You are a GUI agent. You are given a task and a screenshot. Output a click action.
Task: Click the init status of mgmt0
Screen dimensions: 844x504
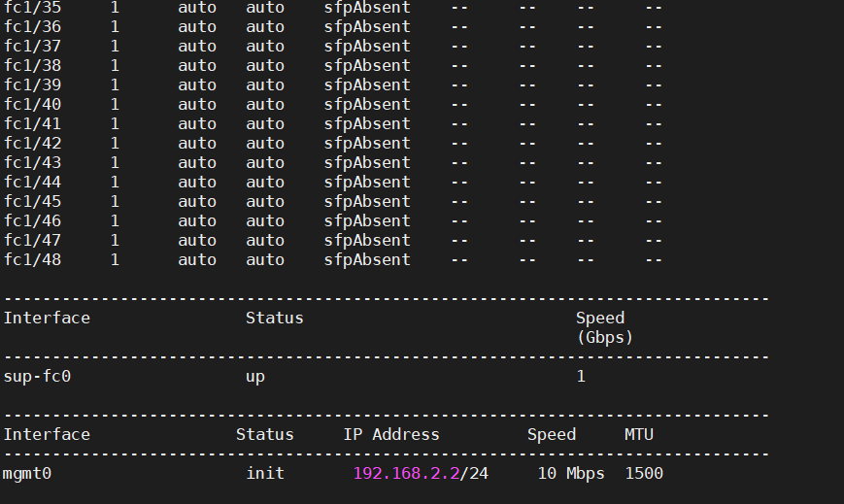[x=265, y=473]
